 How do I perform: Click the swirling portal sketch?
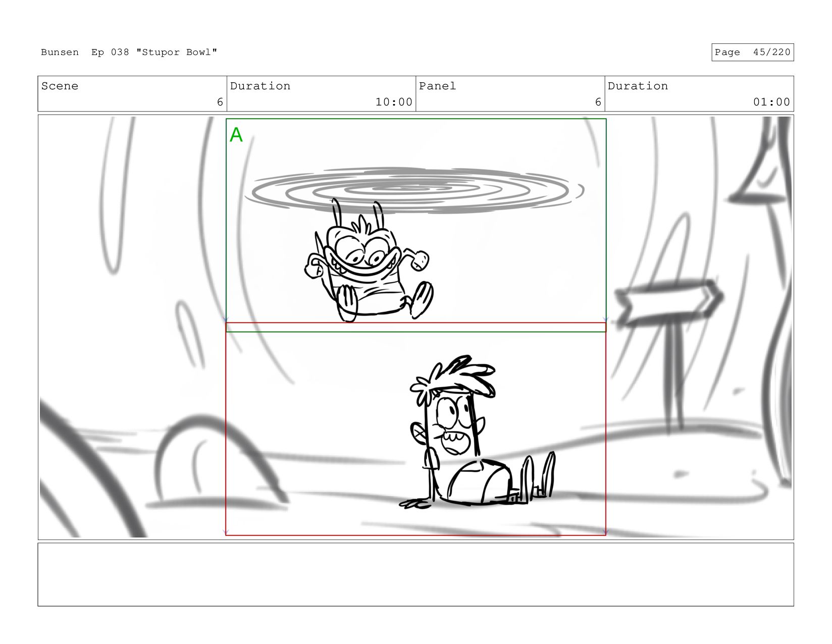point(415,189)
